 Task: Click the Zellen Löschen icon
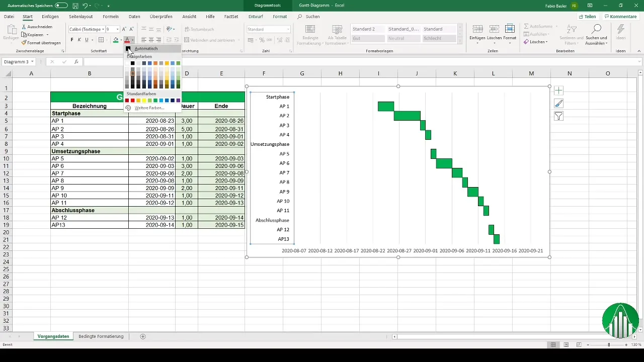pyautogui.click(x=494, y=29)
